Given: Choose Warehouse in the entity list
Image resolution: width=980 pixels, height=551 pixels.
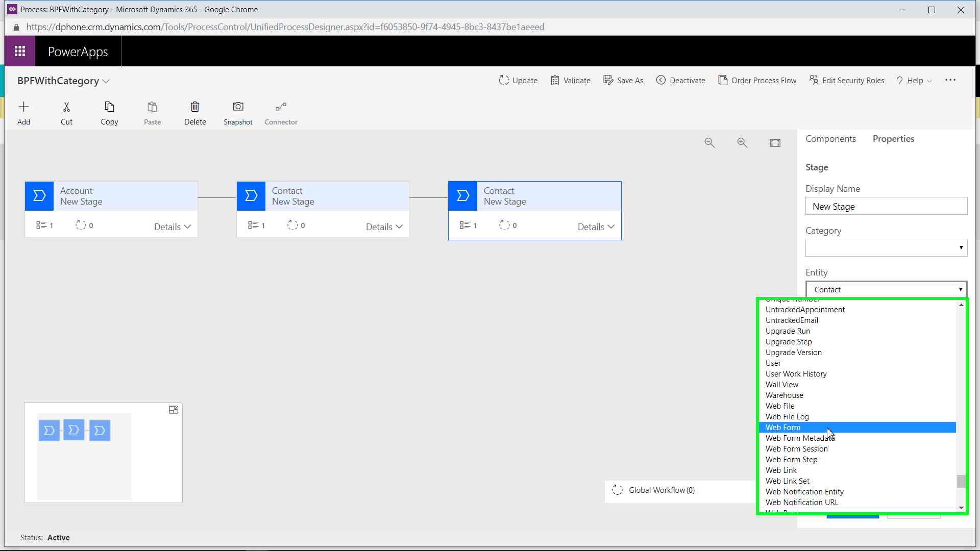Looking at the screenshot, I should tap(784, 395).
